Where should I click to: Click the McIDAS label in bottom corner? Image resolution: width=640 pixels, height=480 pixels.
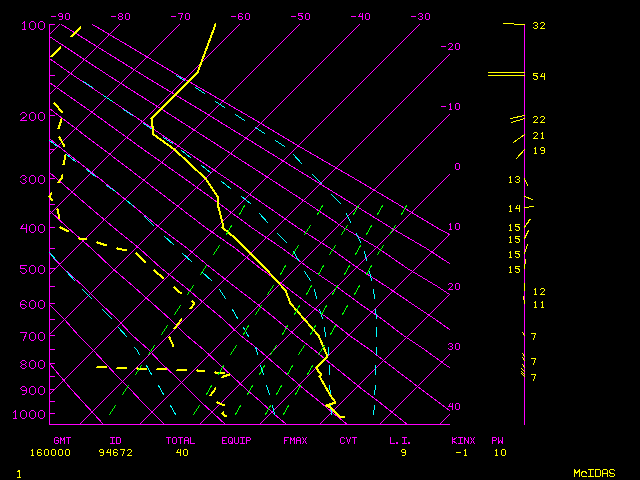point(593,472)
